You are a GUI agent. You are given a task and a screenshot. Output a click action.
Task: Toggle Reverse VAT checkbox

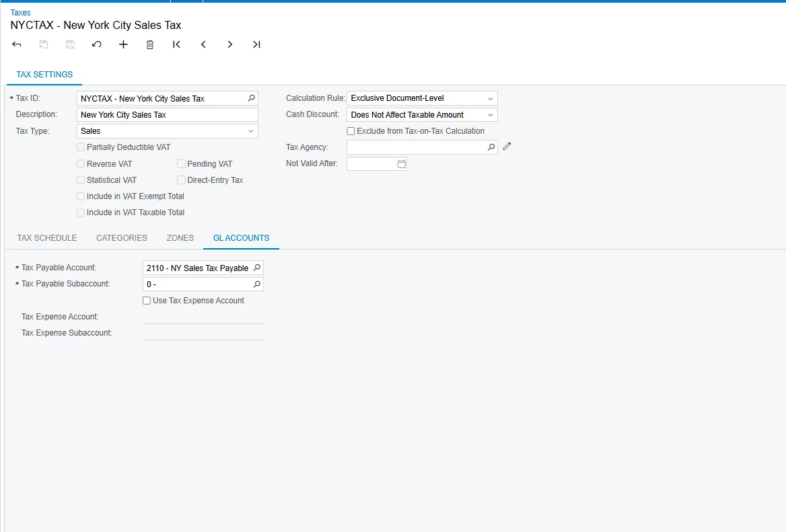(81, 164)
